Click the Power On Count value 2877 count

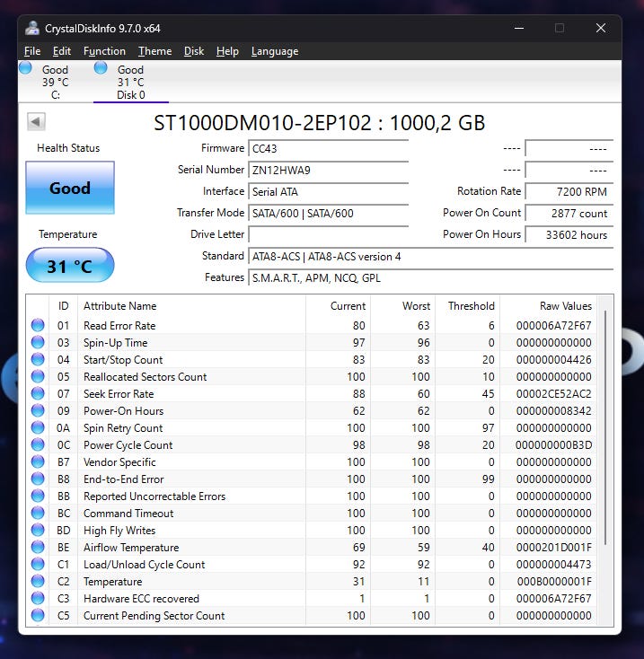click(569, 213)
